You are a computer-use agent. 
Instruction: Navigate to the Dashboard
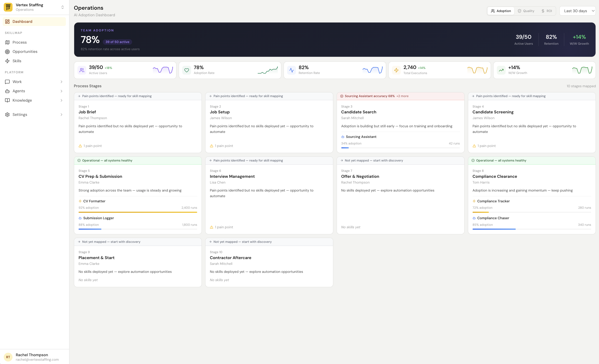point(22,21)
